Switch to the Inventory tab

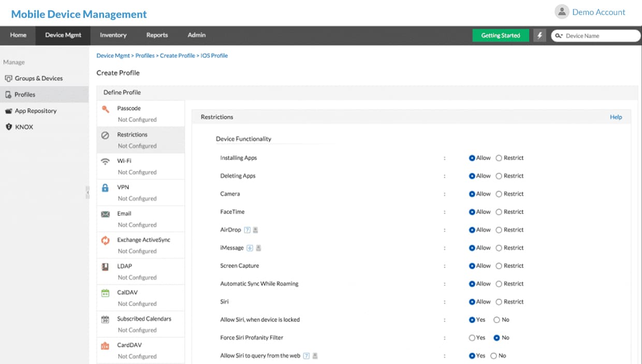pos(113,35)
